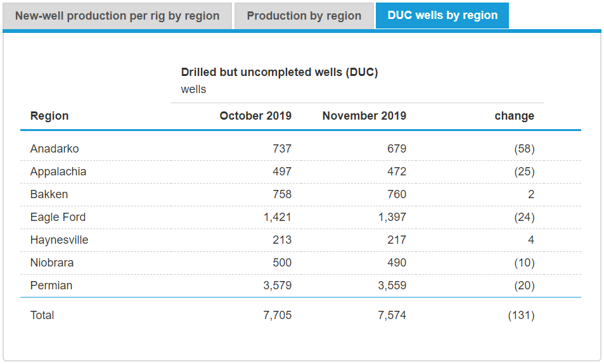604x364 pixels.
Task: Select the Niobrara row label
Action: pyautogui.click(x=51, y=263)
